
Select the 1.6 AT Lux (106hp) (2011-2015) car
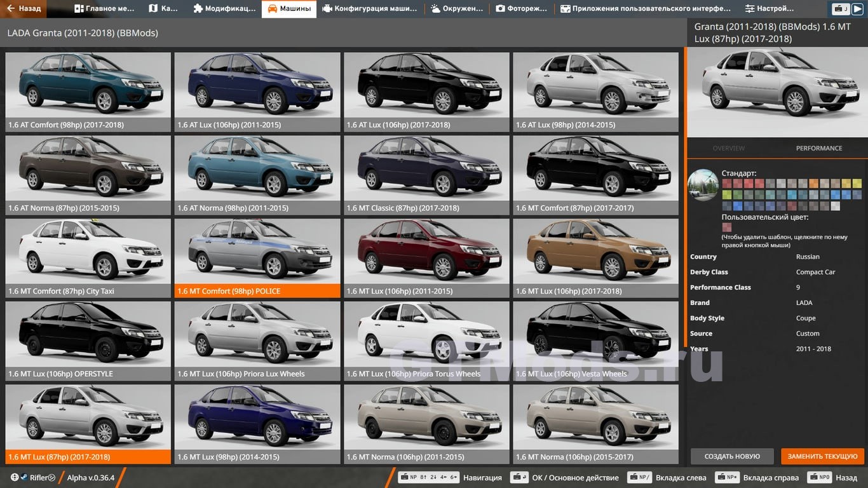[257, 92]
